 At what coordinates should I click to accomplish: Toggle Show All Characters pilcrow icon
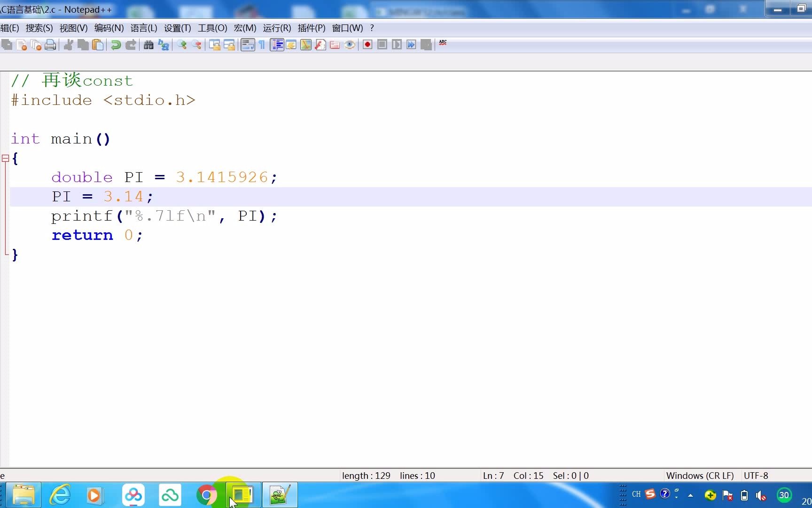262,45
